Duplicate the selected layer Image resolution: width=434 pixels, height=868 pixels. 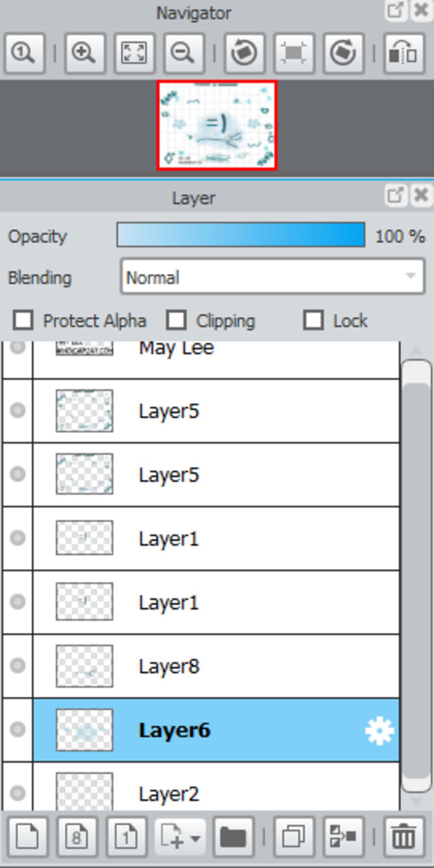294,837
